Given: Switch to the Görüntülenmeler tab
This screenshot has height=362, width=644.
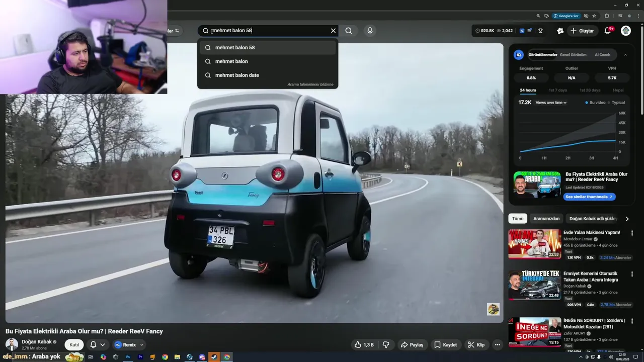Looking at the screenshot, I should (x=542, y=55).
